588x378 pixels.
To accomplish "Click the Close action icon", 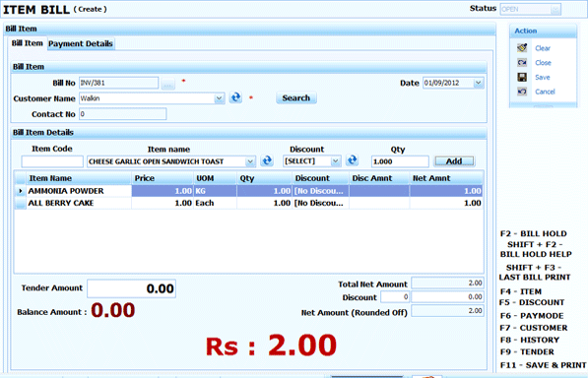I will [522, 63].
